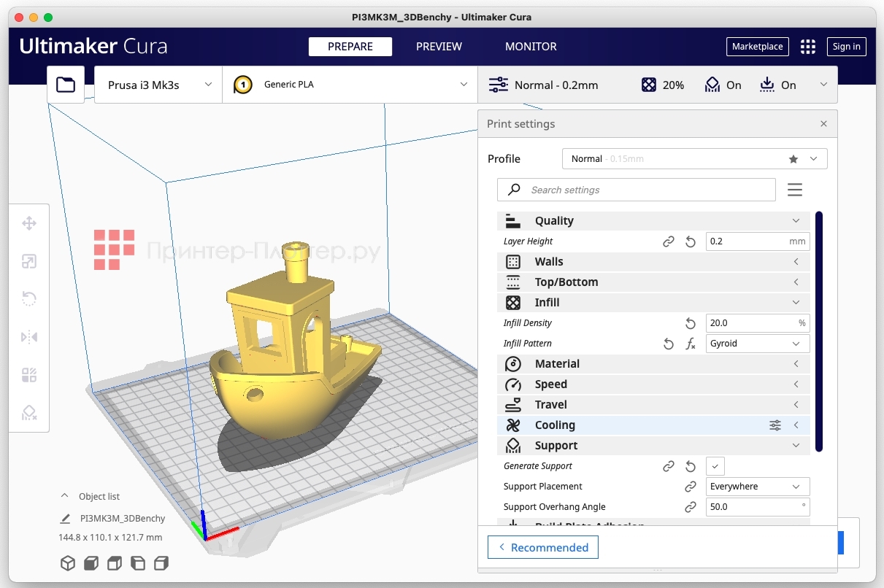Open the Infill Pattern dropdown showing Gyroid
The image size is (884, 588).
click(757, 343)
